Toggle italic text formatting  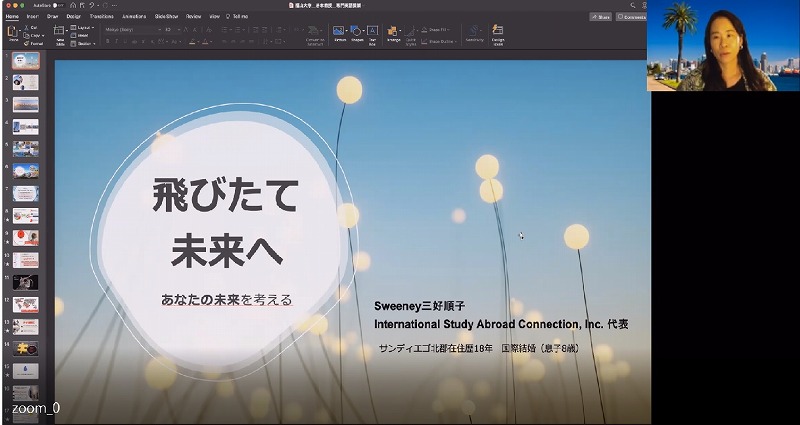(x=117, y=42)
